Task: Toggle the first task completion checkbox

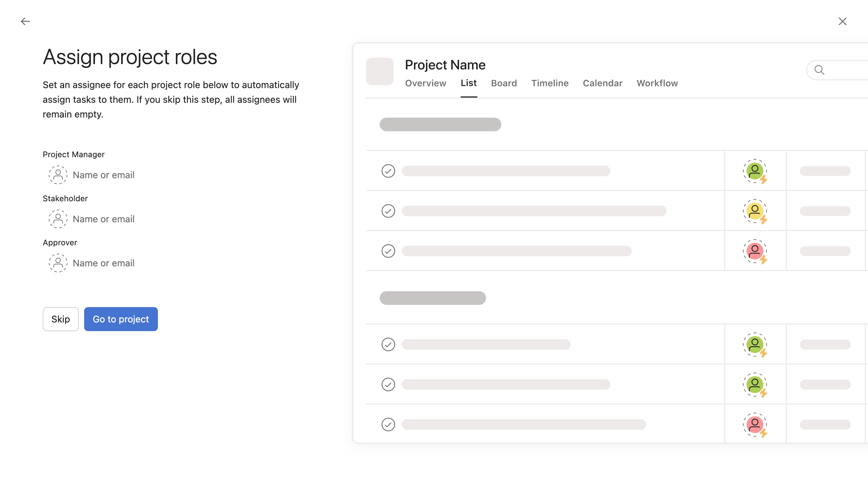Action: coord(388,171)
